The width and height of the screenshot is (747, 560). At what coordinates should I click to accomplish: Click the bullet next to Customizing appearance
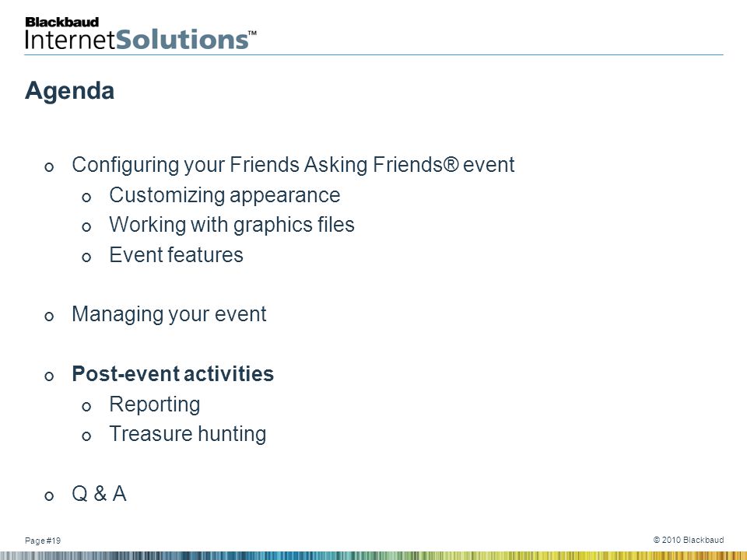(86, 197)
